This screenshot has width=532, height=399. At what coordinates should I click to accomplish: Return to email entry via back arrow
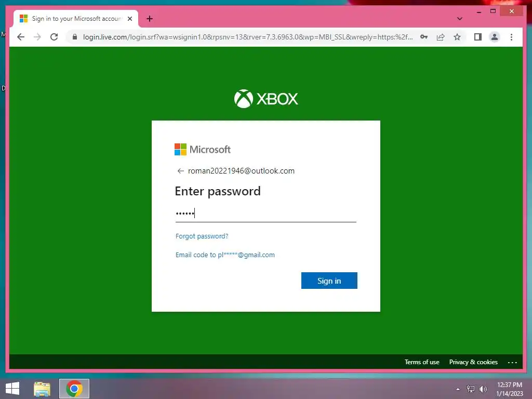[x=180, y=171]
